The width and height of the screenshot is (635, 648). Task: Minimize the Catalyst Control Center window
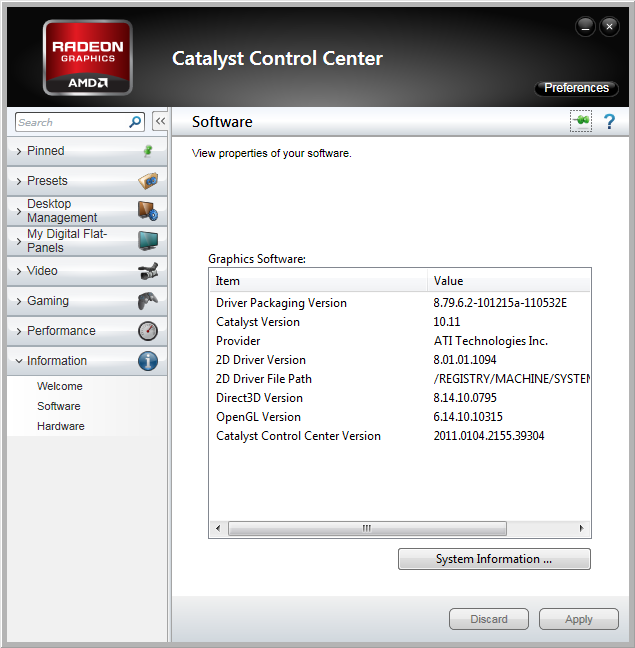585,27
